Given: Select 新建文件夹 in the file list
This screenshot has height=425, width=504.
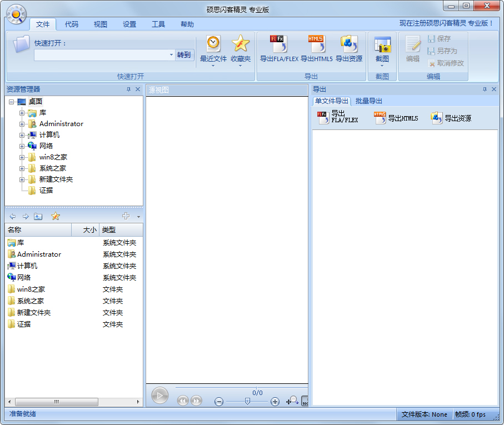Looking at the screenshot, I should point(34,313).
